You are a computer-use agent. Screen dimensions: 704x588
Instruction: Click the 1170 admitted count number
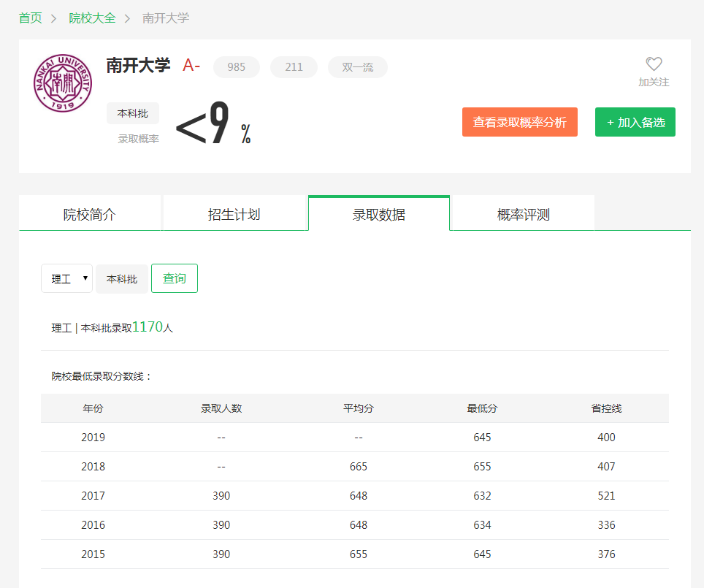148,327
